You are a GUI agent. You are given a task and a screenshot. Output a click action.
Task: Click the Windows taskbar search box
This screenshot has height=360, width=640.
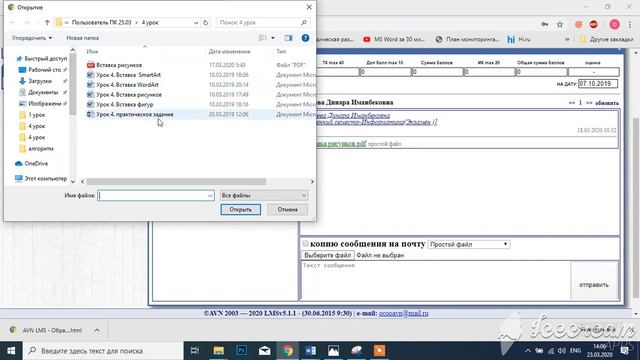103,351
